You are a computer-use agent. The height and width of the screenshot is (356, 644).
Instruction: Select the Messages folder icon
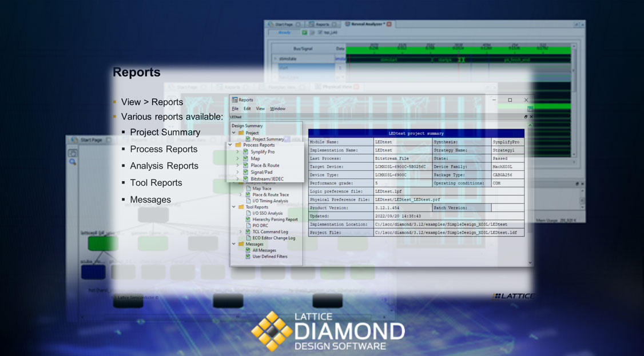241,244
